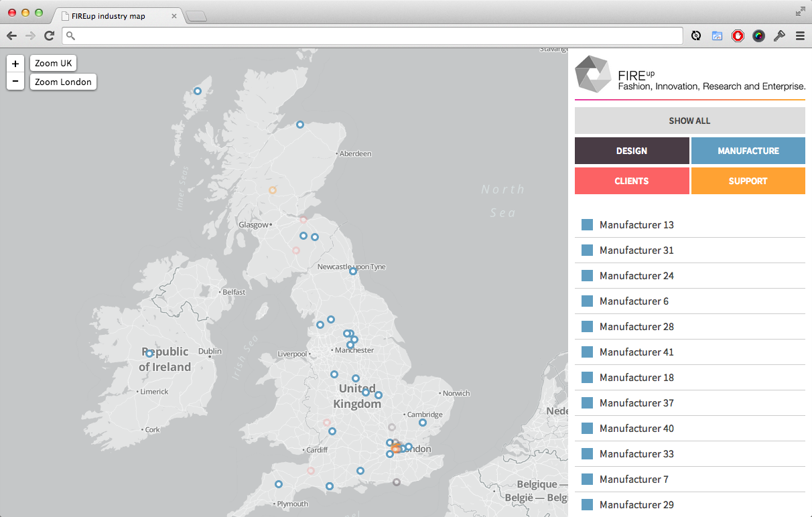Viewport: 812px width, 517px height.
Task: Click the blue square beside Manufacturer 31
Action: [587, 250]
